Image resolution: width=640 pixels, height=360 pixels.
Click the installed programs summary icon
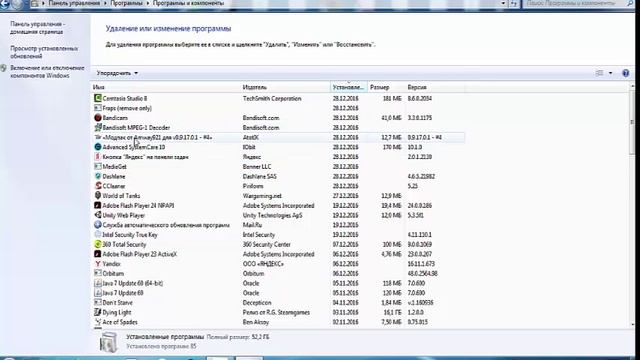coord(108,342)
